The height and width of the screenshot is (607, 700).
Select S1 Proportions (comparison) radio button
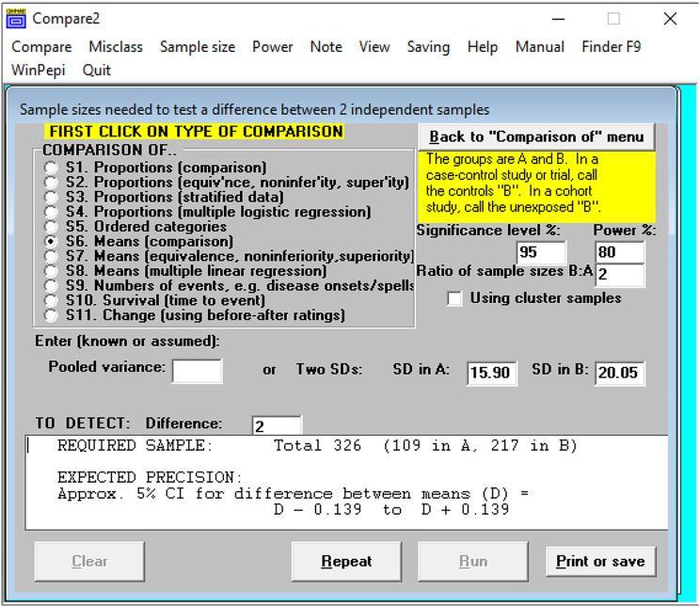[51, 168]
